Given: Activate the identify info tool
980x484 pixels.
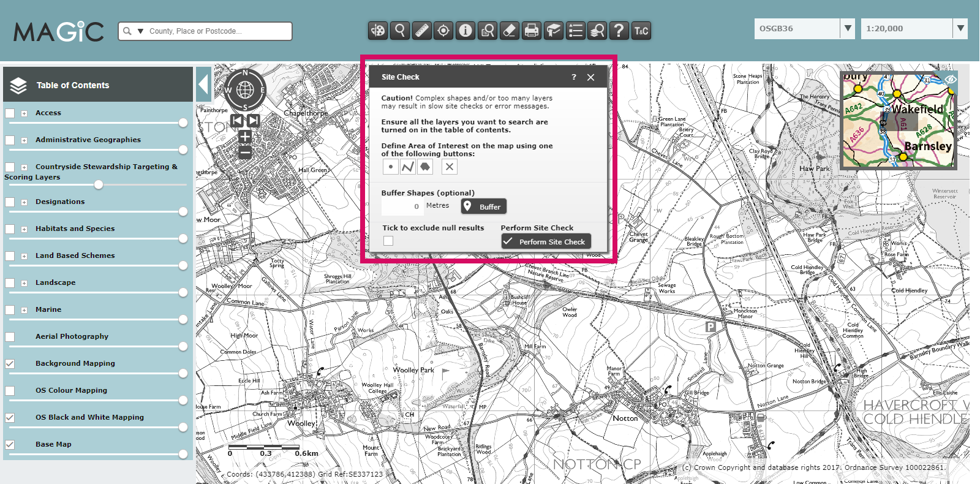Looking at the screenshot, I should [466, 30].
